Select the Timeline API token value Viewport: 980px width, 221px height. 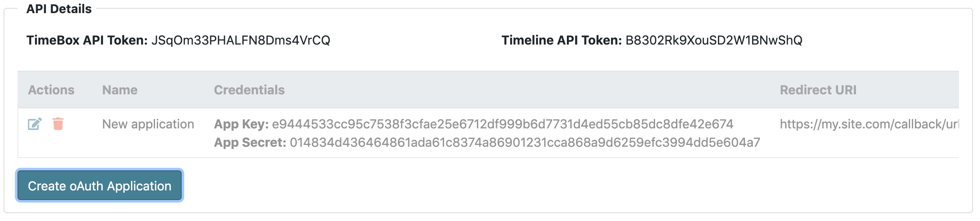714,40
